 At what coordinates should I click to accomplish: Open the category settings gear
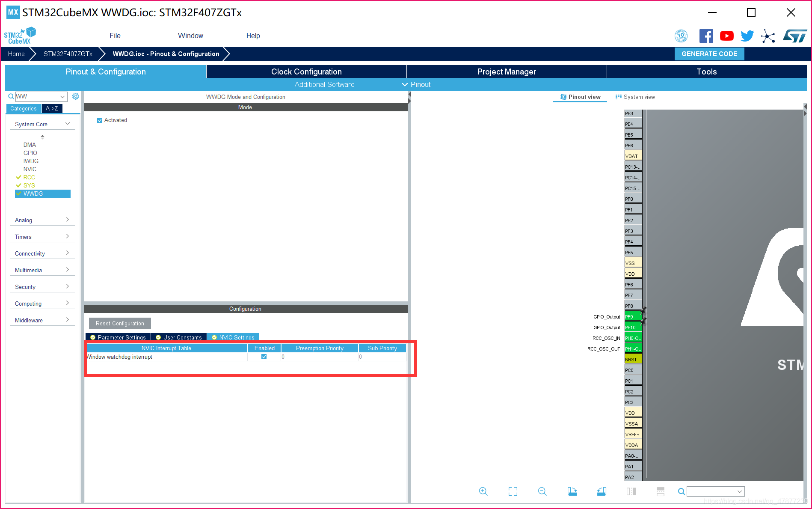(76, 96)
